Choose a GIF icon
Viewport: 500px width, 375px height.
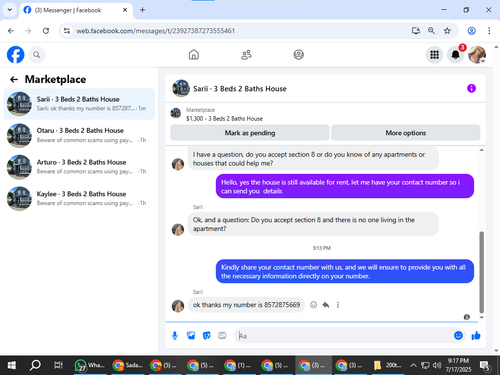tap(222, 336)
